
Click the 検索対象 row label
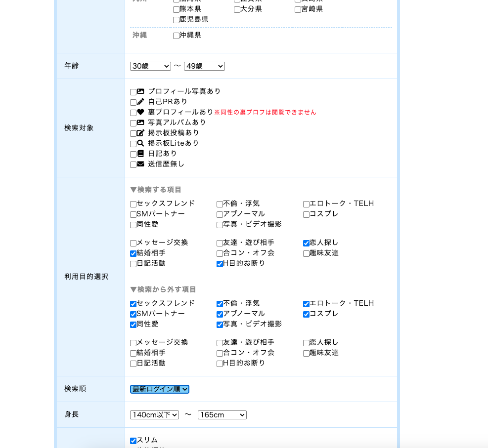(x=79, y=128)
